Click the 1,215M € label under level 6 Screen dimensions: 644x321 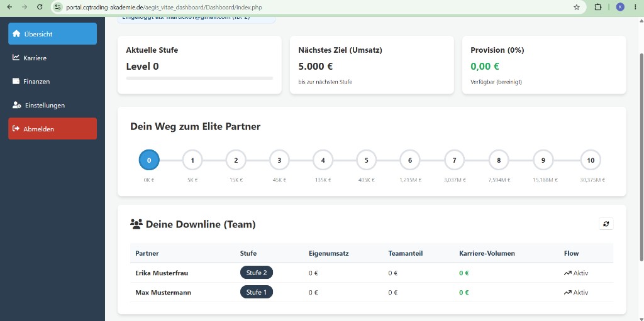point(410,180)
